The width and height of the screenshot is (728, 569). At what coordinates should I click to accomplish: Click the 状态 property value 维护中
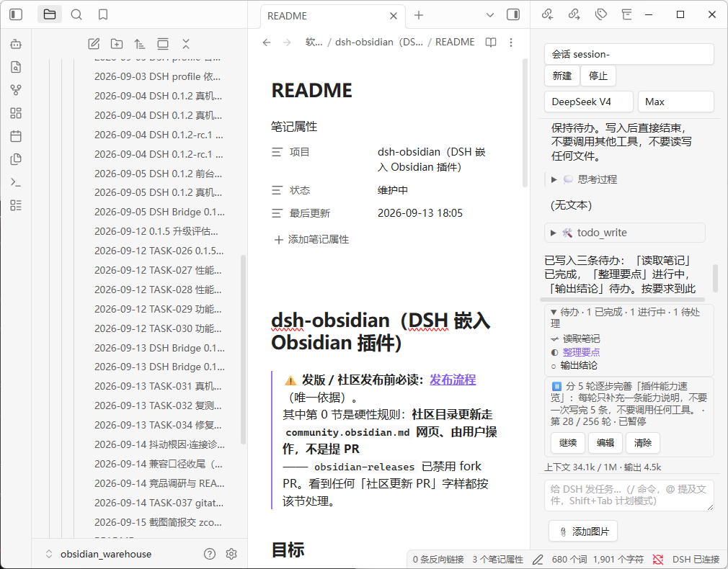pos(393,190)
